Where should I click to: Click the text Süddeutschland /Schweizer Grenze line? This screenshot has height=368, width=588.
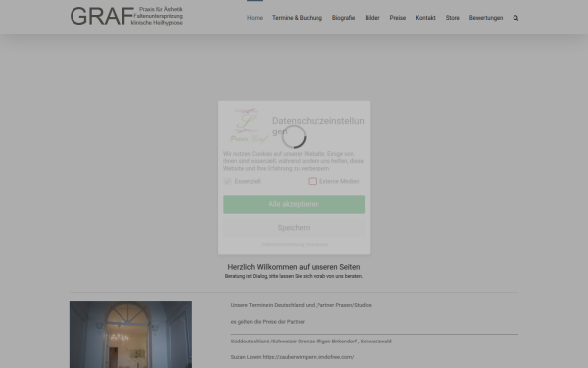[x=311, y=342]
